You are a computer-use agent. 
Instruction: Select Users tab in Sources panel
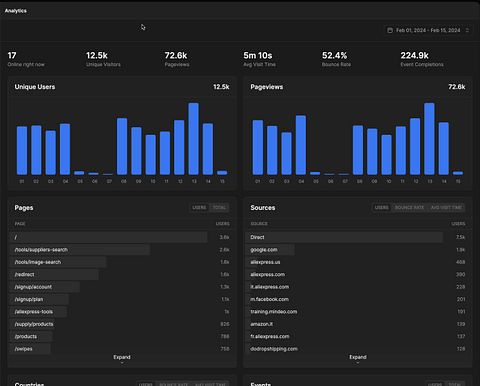click(382, 207)
